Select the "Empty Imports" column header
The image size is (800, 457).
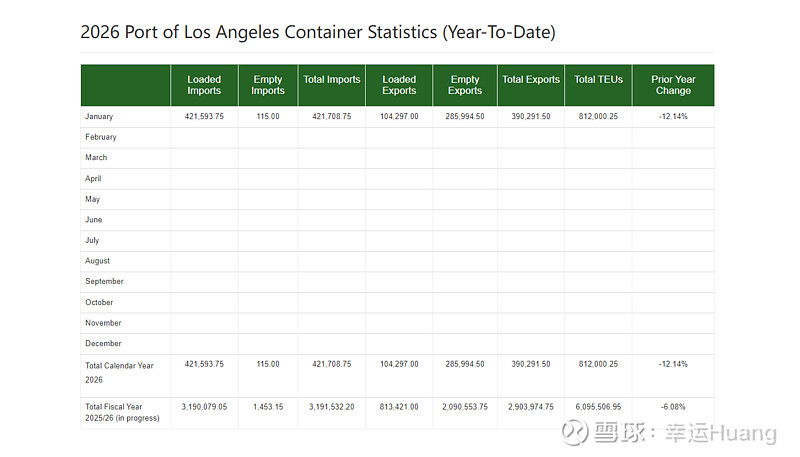[268, 85]
